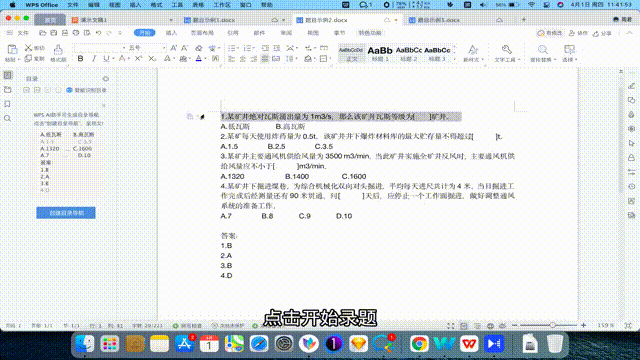Click the 创建目录导航 blue button
Viewport: 640px width, 360px height.
[66, 213]
